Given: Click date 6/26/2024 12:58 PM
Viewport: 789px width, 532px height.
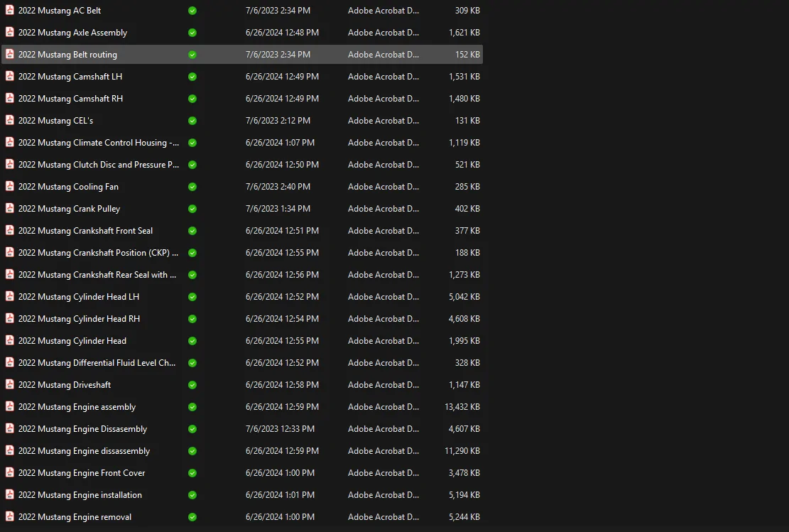Looking at the screenshot, I should click(x=282, y=385).
